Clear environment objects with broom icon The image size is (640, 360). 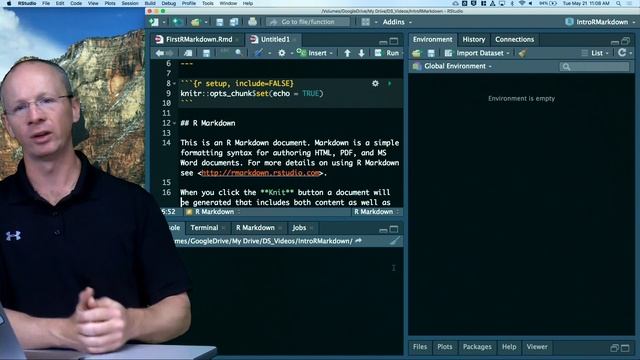[522, 53]
